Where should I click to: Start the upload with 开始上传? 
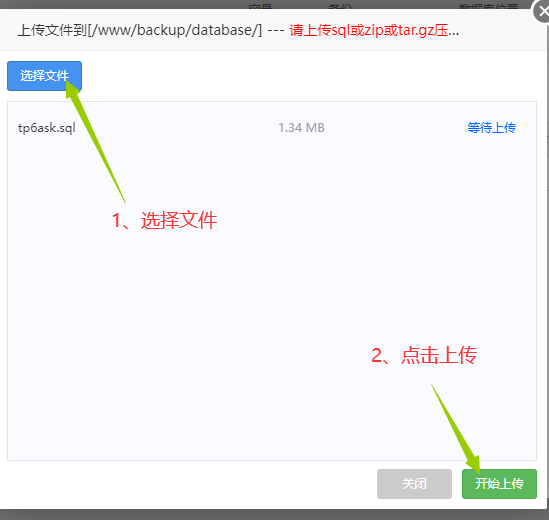click(499, 484)
